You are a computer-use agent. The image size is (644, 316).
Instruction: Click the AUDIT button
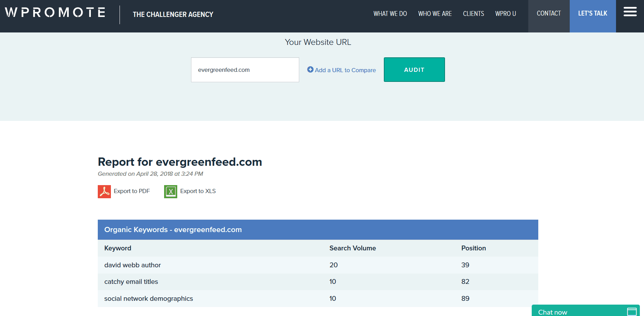(414, 69)
